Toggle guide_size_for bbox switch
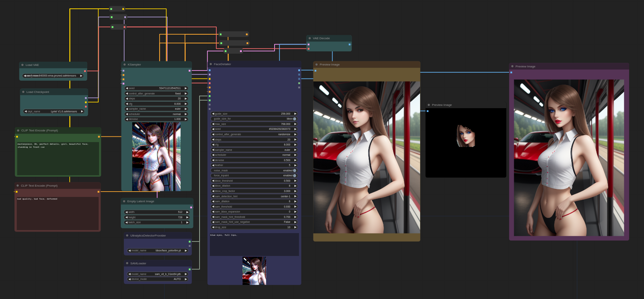The width and height of the screenshot is (644, 299). coord(294,119)
